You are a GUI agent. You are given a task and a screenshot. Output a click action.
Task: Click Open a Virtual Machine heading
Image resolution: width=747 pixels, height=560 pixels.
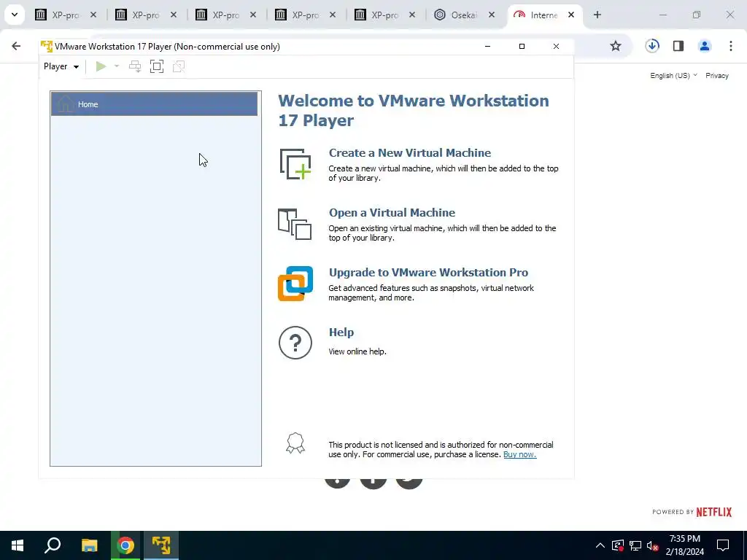click(392, 212)
